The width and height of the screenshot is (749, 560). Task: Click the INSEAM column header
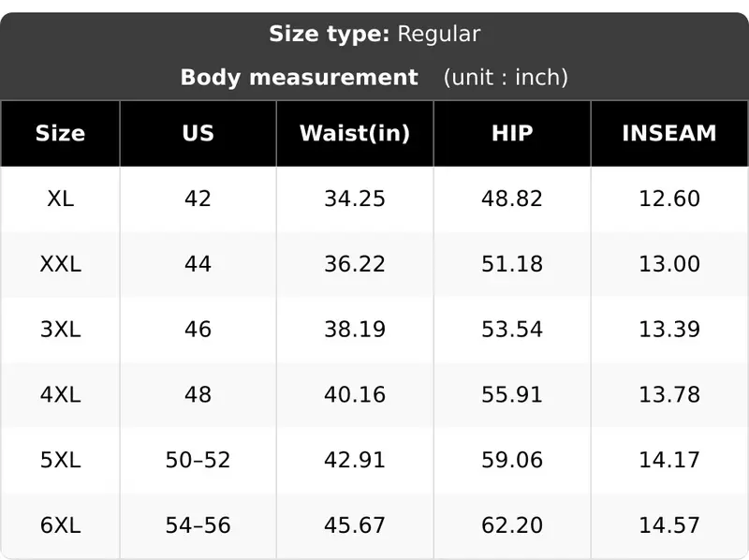pyautogui.click(x=669, y=133)
